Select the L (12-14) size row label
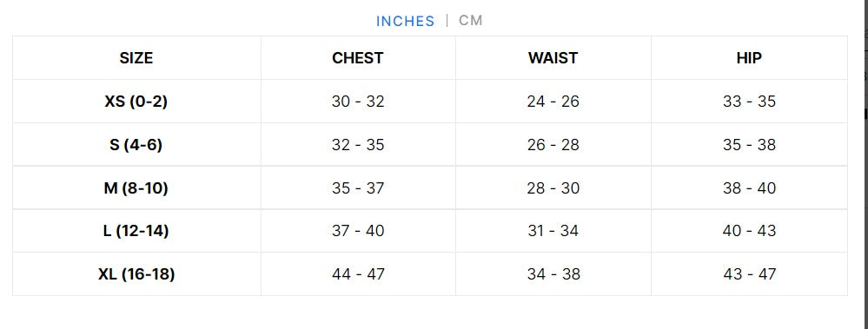Screen dimensions: 868x329 pyautogui.click(x=136, y=231)
